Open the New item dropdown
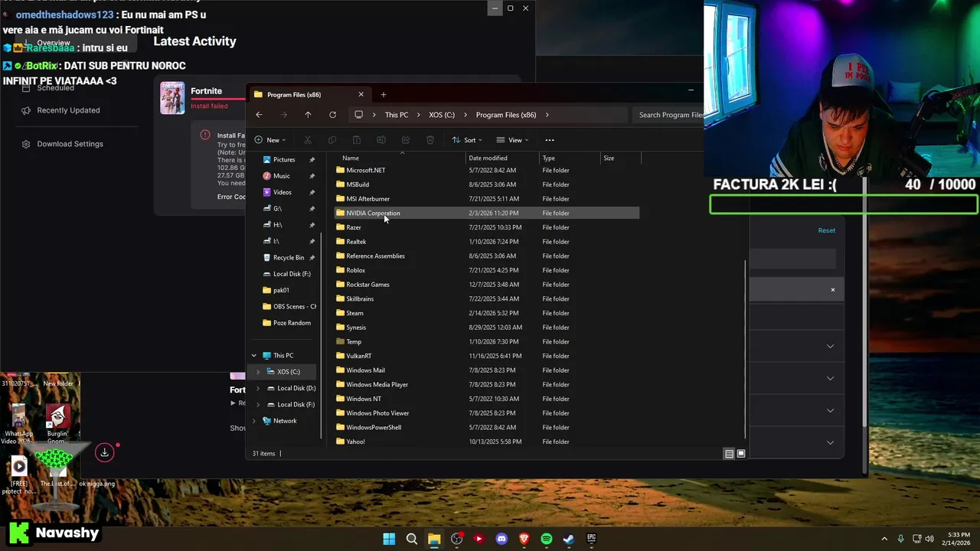This screenshot has height=551, width=980. 270,140
